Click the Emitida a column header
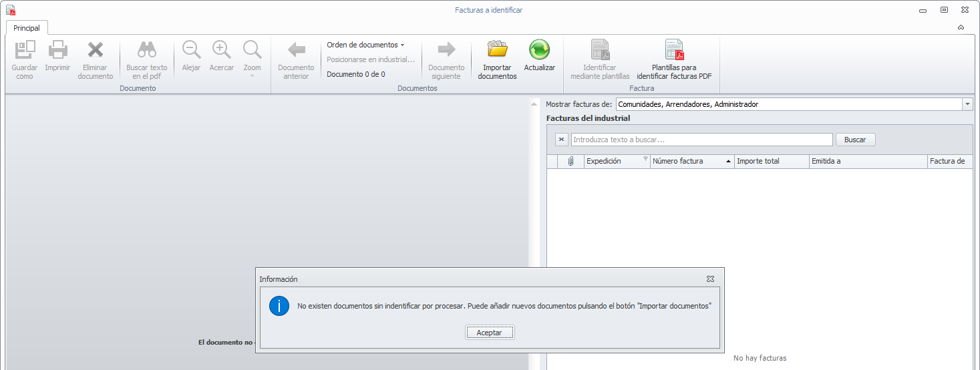This screenshot has height=370, width=980. click(x=868, y=161)
